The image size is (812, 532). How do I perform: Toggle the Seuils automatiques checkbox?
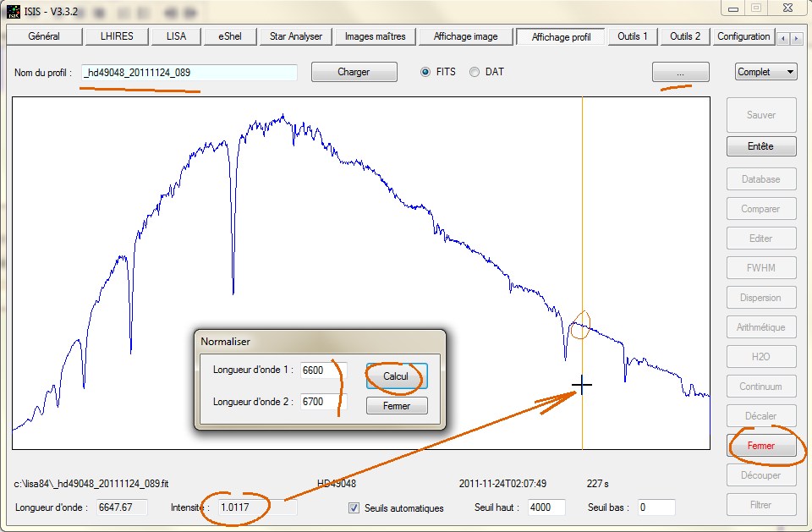click(354, 508)
